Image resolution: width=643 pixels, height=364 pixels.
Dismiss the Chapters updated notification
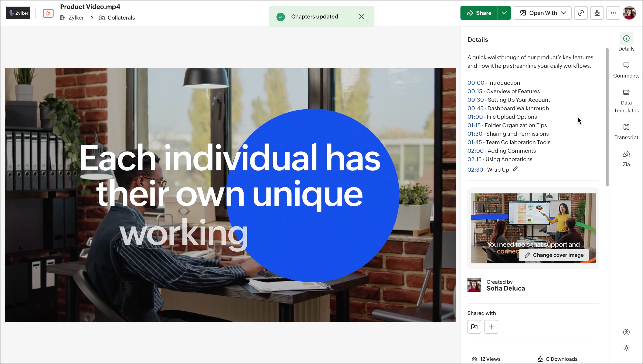point(361,17)
